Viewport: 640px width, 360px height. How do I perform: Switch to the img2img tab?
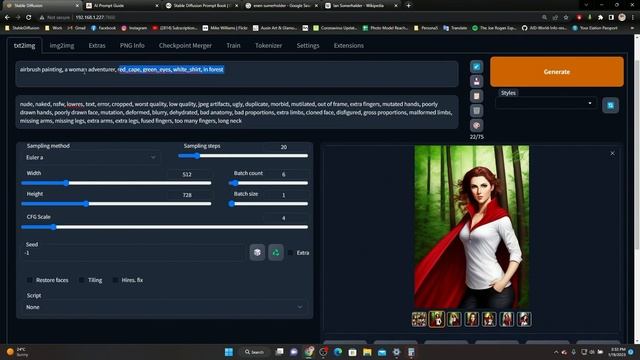62,45
